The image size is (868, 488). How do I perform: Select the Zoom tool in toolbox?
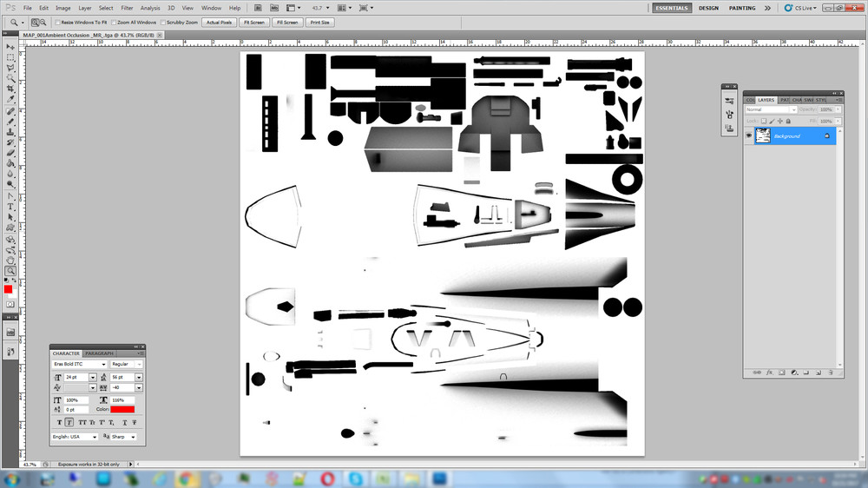(x=10, y=272)
